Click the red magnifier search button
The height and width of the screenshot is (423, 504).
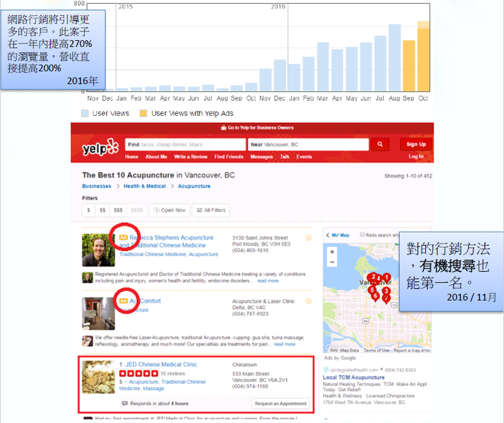[379, 145]
